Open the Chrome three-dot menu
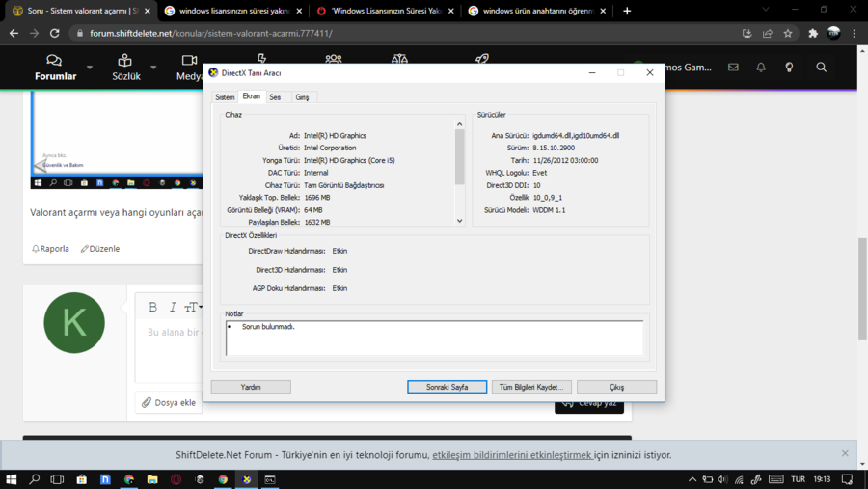Viewport: 868px width, 489px height. coord(854,33)
